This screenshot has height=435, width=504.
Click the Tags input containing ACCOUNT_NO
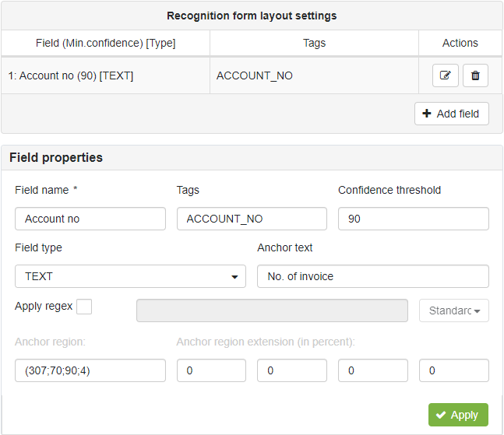click(252, 219)
